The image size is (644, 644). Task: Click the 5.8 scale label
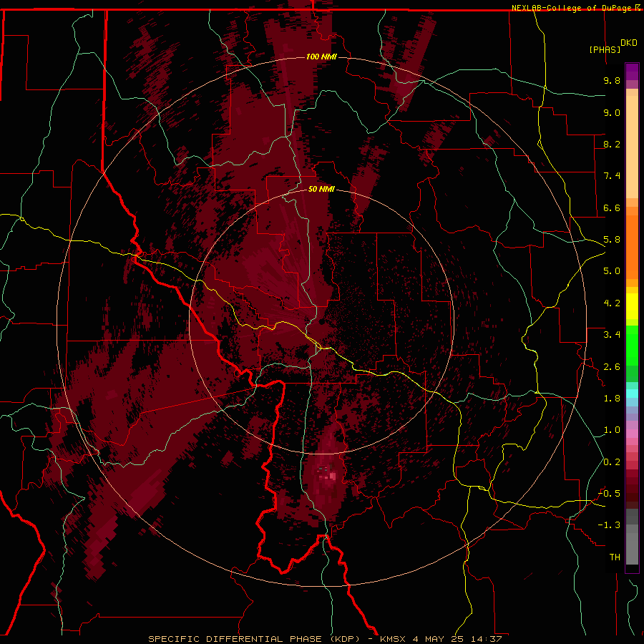612,240
